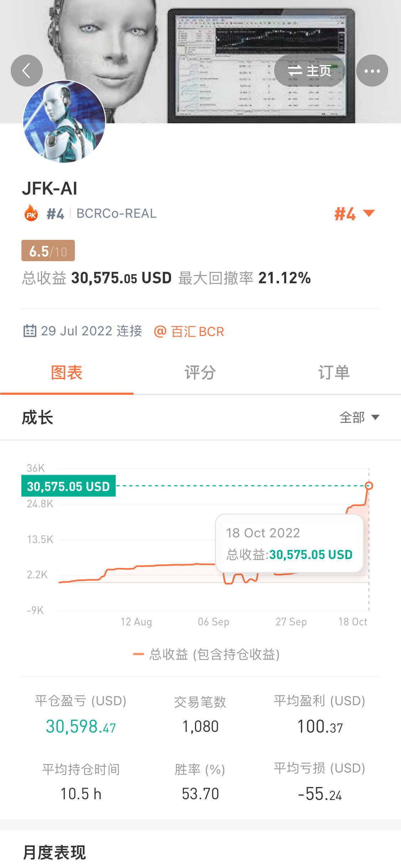The image size is (401, 868).
Task: Tap the green 30,575.05 USD chart label
Action: click(x=68, y=486)
